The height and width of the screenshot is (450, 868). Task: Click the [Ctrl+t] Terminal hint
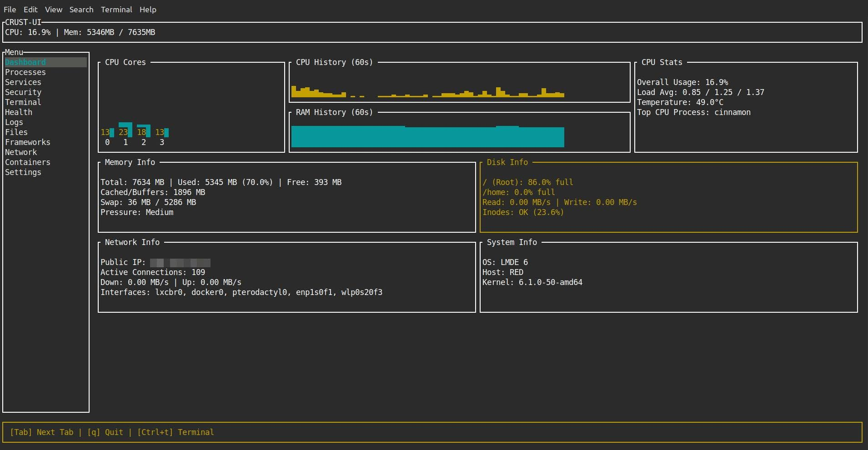176,432
